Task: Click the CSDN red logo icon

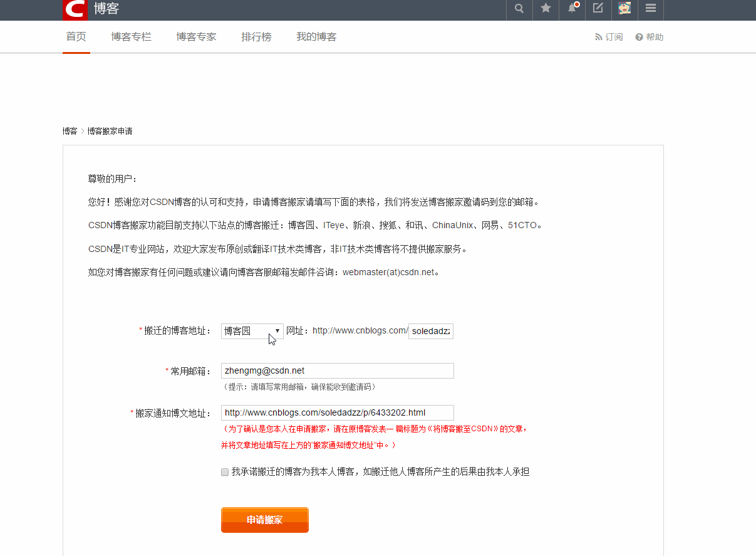Action: 75,9
